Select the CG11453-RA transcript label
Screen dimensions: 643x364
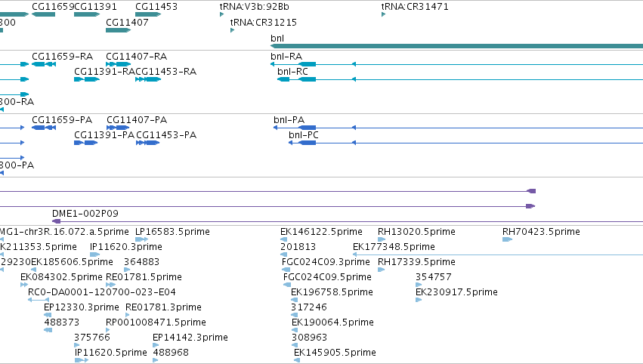[165, 71]
